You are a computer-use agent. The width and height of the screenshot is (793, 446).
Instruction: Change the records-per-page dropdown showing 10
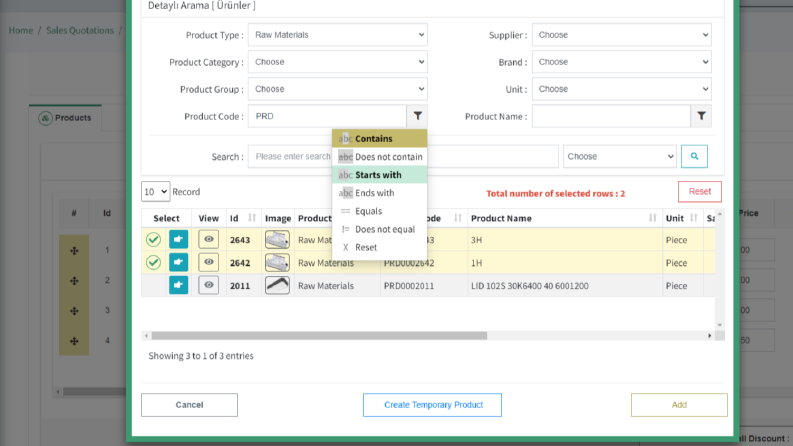click(x=155, y=192)
